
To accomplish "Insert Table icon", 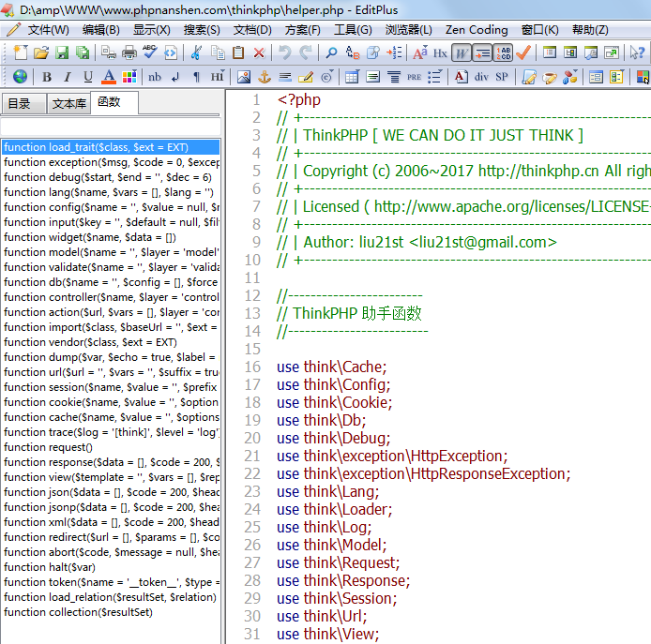I will [x=352, y=77].
